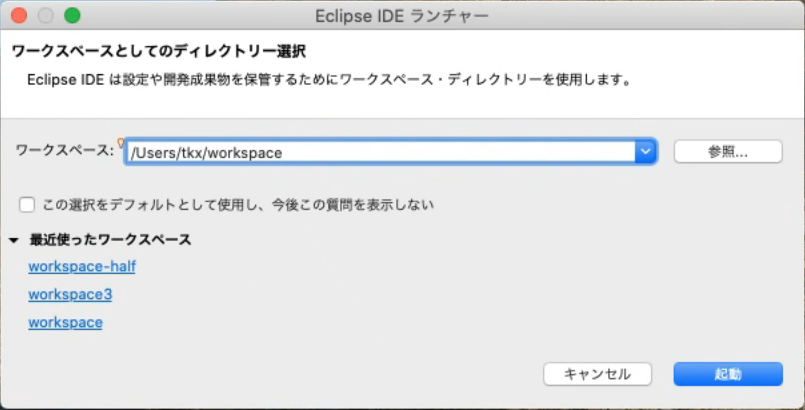This screenshot has height=410, width=805.
Task: Click the gray disabled minimize button
Action: click(46, 16)
